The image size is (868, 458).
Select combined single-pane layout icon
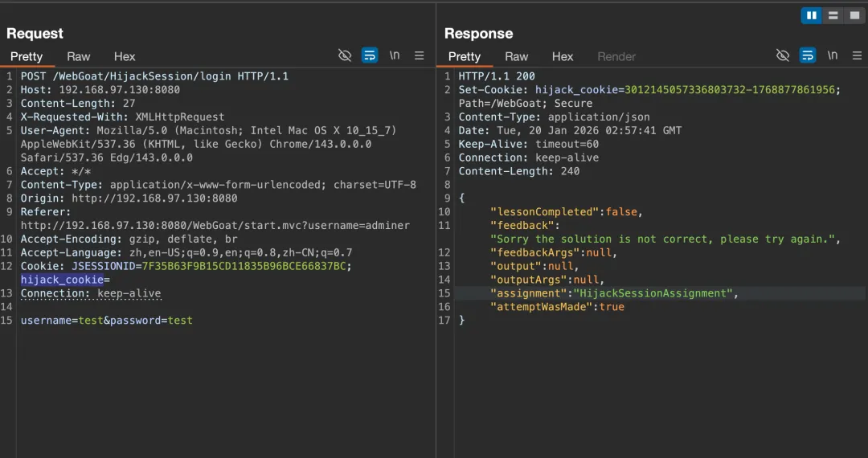[854, 15]
